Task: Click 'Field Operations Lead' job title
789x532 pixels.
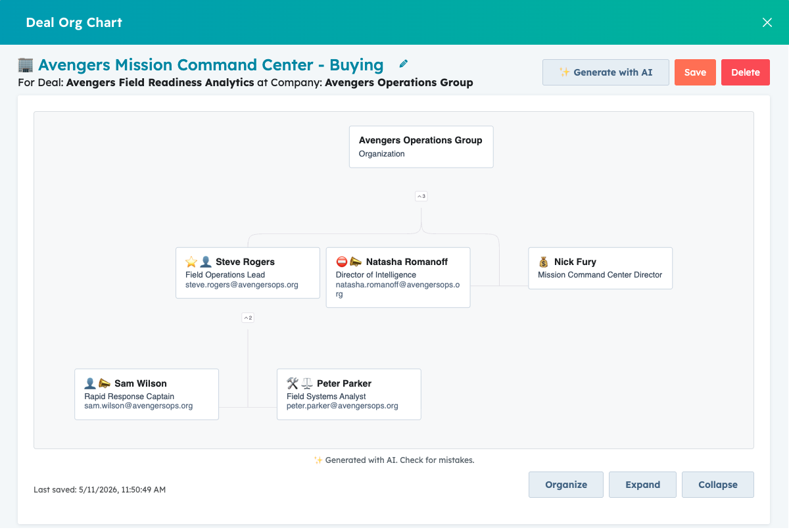Action: 226,275
